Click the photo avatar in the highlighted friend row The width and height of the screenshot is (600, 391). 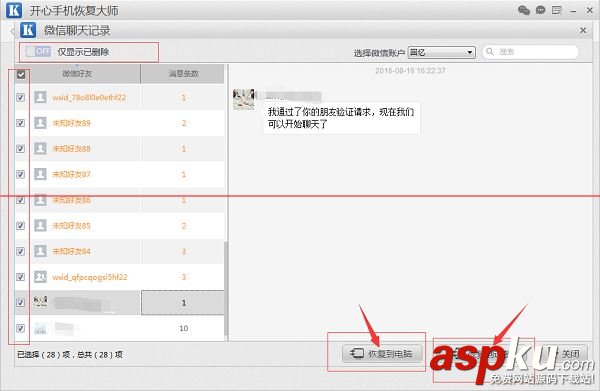pyautogui.click(x=40, y=301)
